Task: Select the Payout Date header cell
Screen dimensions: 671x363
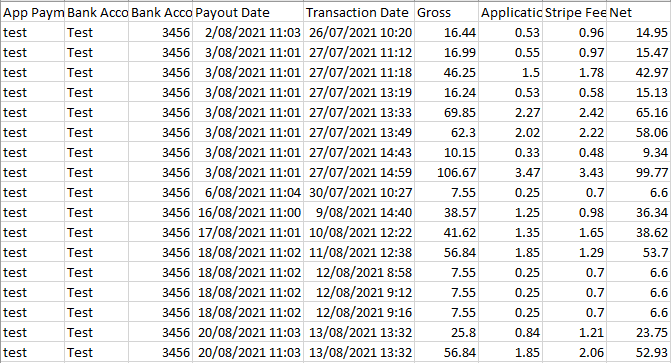Action: pyautogui.click(x=248, y=12)
